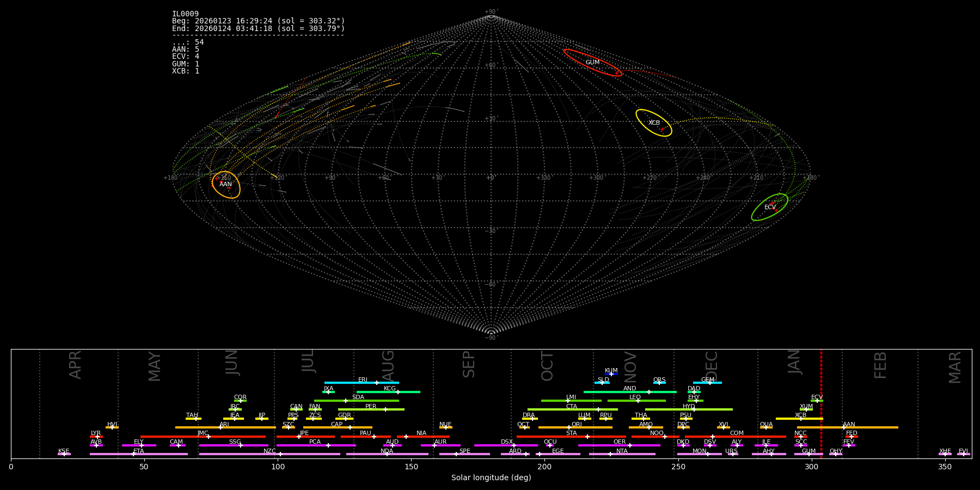The height and width of the screenshot is (490, 980).
Task: Select the XUM shower label in the timeline
Action: pos(806,407)
